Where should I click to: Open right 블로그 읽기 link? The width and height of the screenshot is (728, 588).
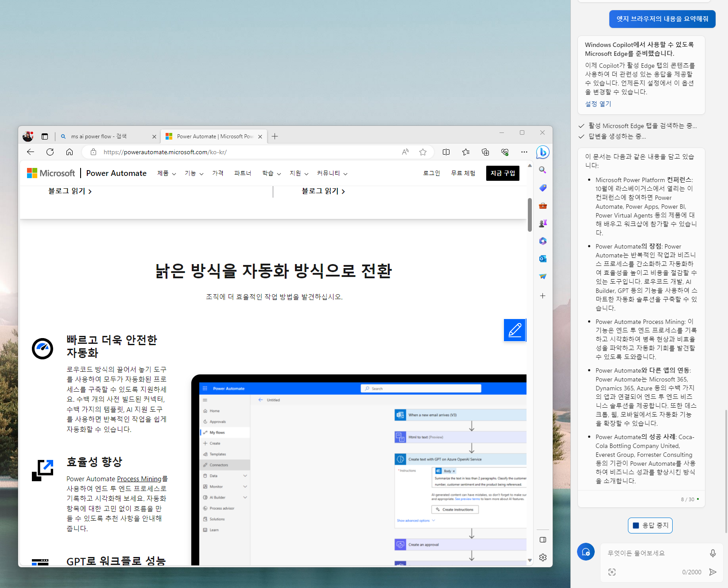(x=323, y=191)
